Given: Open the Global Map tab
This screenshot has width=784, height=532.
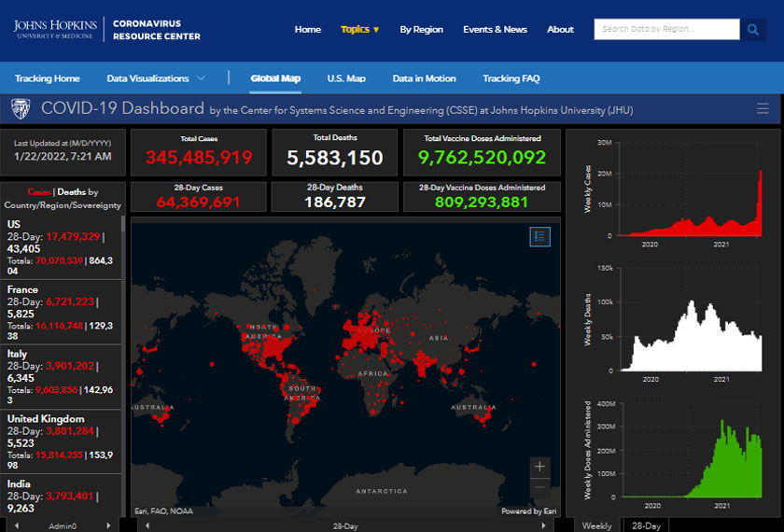Looking at the screenshot, I should click(x=275, y=78).
